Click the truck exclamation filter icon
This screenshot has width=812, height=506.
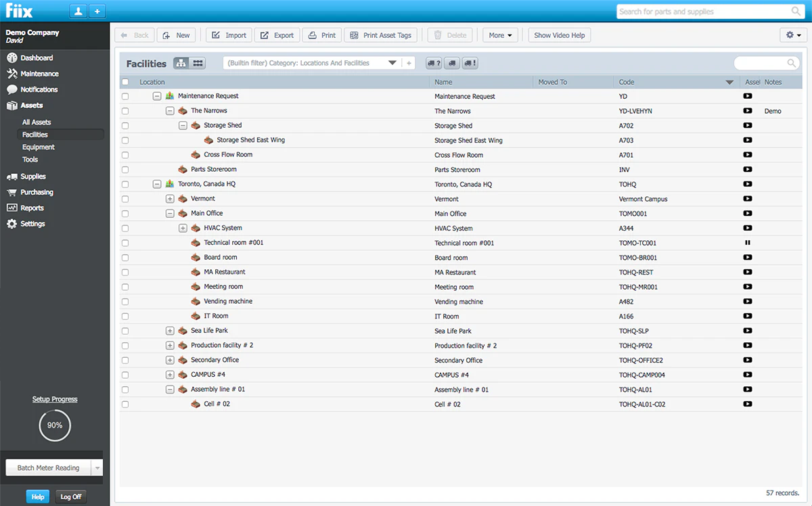[x=470, y=63]
